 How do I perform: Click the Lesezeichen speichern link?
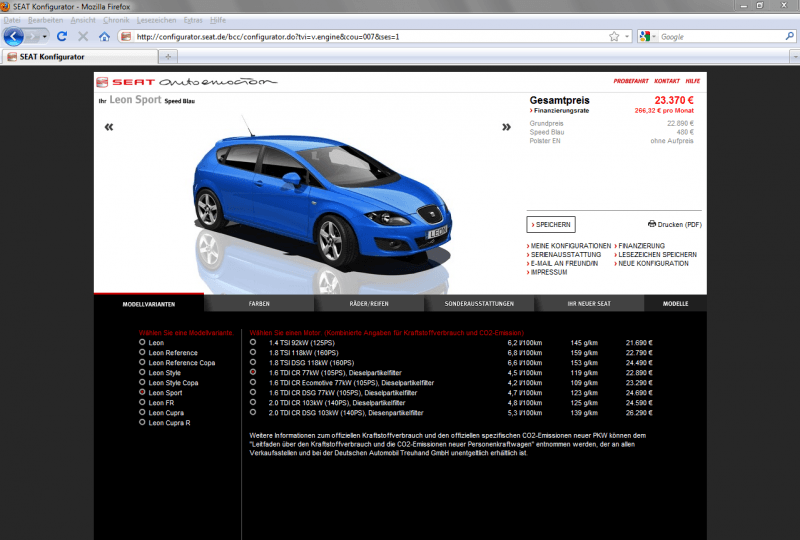pos(656,255)
